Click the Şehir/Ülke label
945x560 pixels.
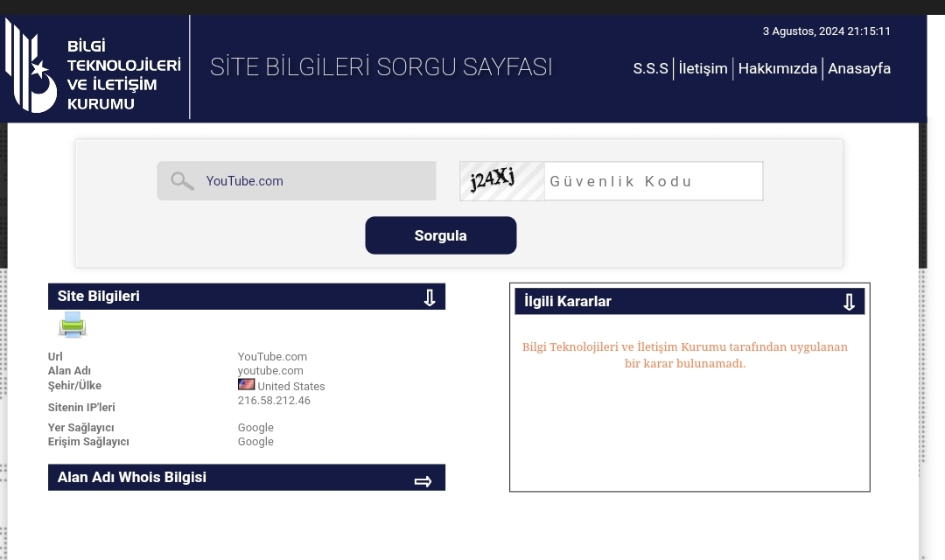coord(74,386)
